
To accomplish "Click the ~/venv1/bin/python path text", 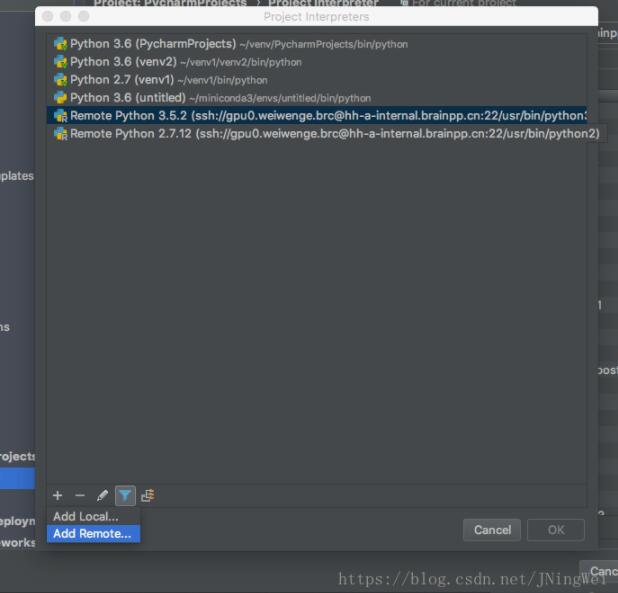I will point(222,80).
